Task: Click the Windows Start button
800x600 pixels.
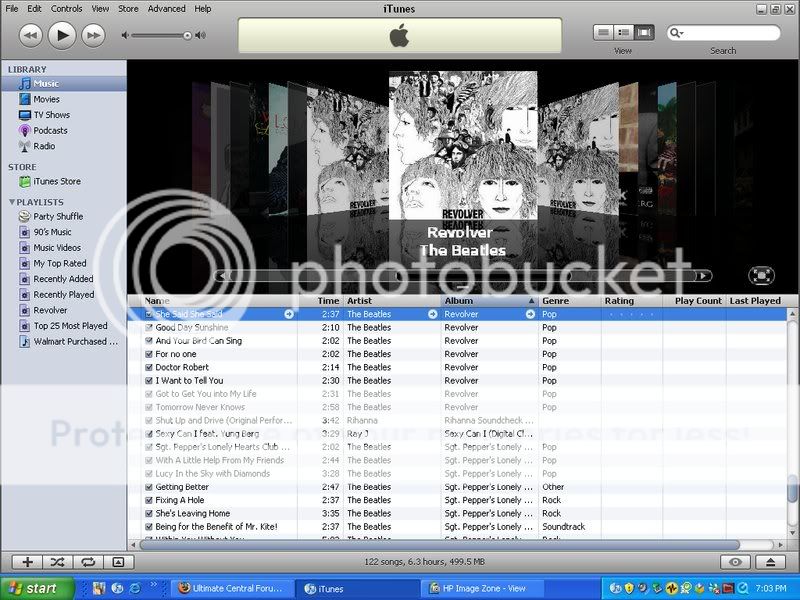Action: pos(37,588)
